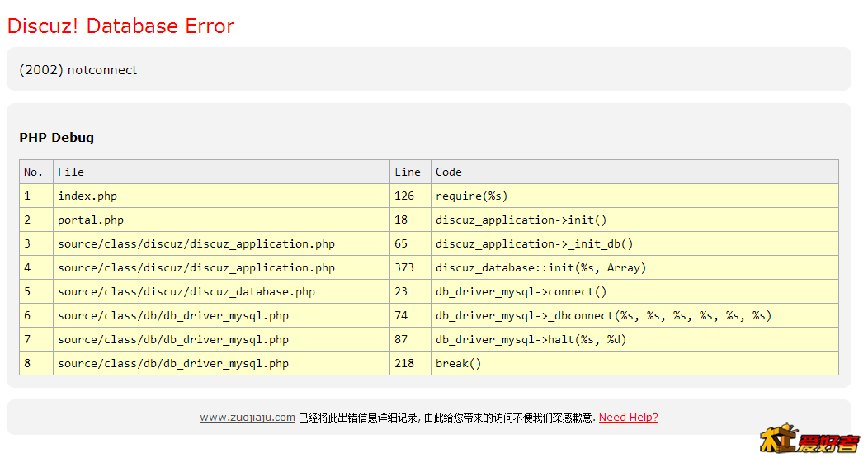Click the No. column header
Screen dimensions: 868x458
coord(36,172)
